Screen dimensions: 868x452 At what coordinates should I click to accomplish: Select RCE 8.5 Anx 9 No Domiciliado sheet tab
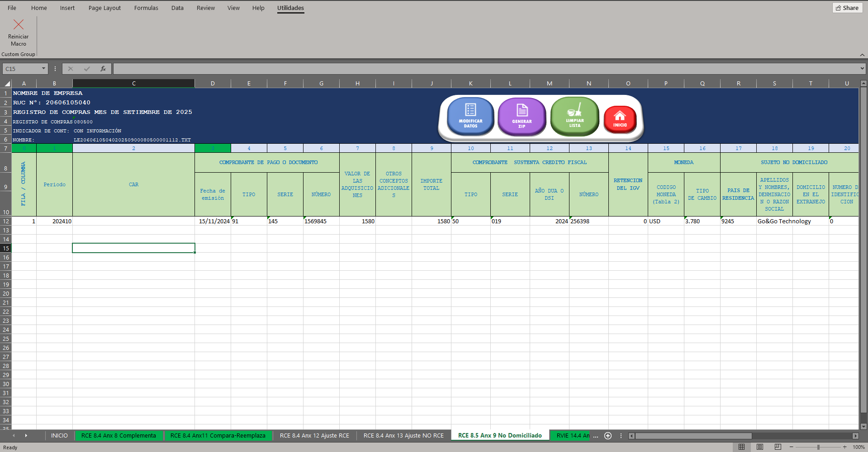point(500,436)
